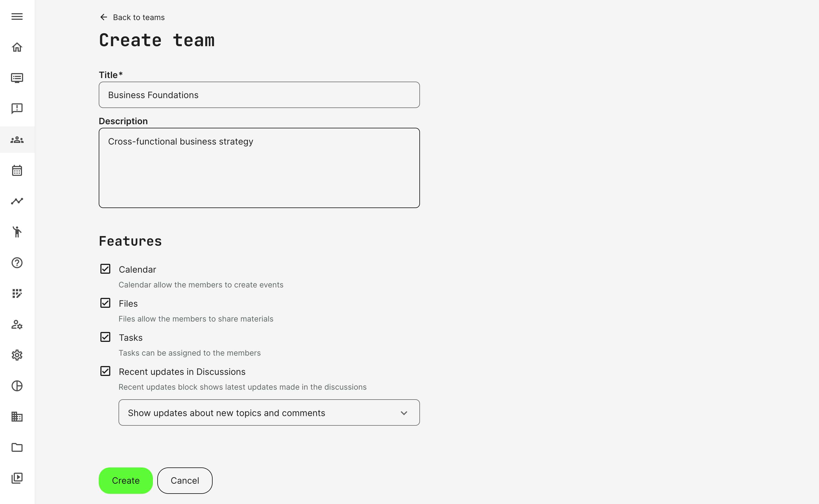Viewport: 819px width, 504px height.
Task: Open the folder icon in sidebar
Action: coord(17,447)
